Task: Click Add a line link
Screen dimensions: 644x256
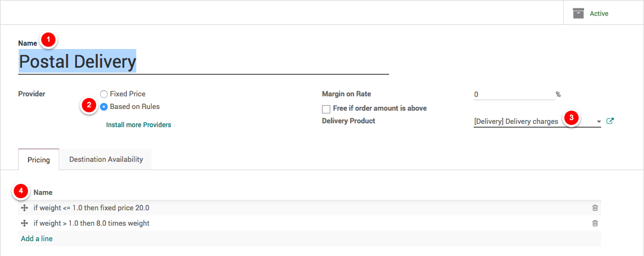Action: click(37, 239)
